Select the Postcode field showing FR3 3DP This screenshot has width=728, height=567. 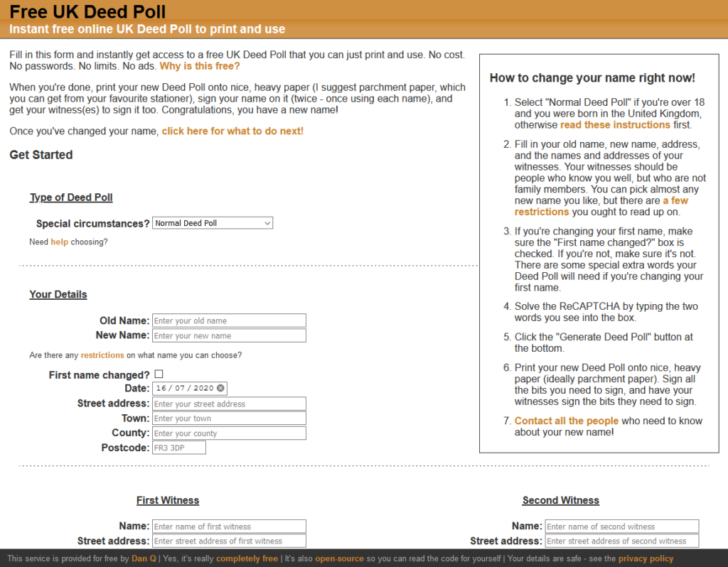pos(179,447)
